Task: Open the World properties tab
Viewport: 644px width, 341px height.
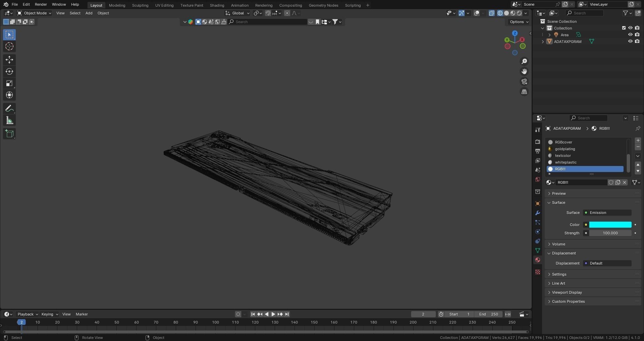Action: (538, 179)
